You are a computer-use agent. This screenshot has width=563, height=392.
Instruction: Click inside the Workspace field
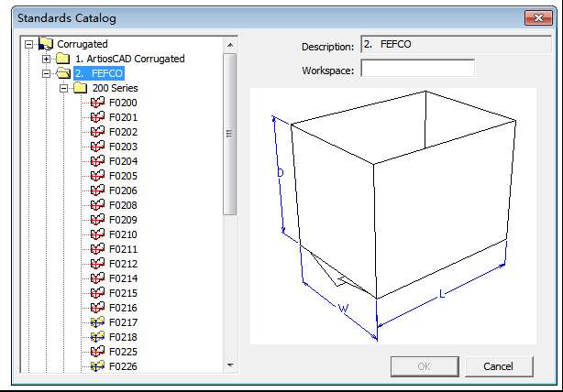point(417,69)
